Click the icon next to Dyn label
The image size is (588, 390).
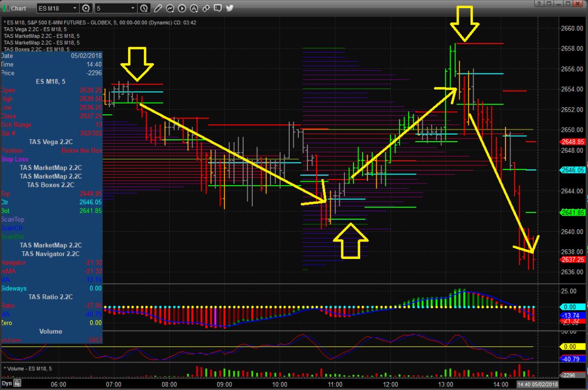click(17, 383)
